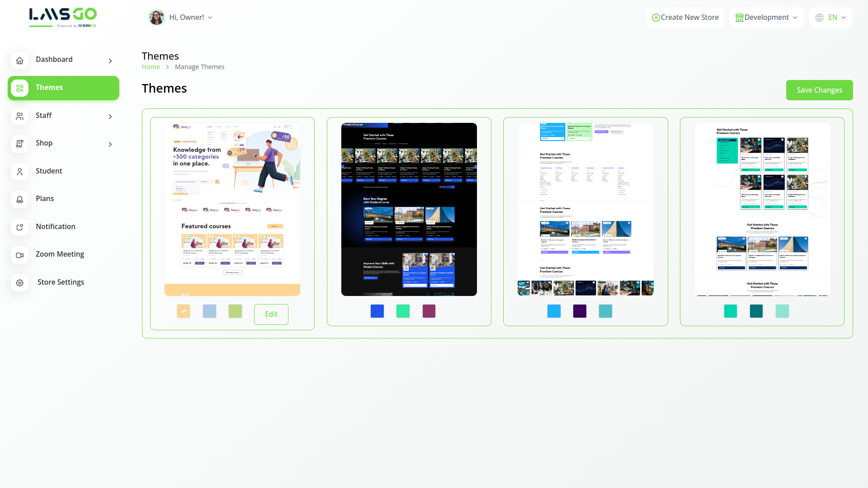Click the Home breadcrumb link

click(151, 67)
